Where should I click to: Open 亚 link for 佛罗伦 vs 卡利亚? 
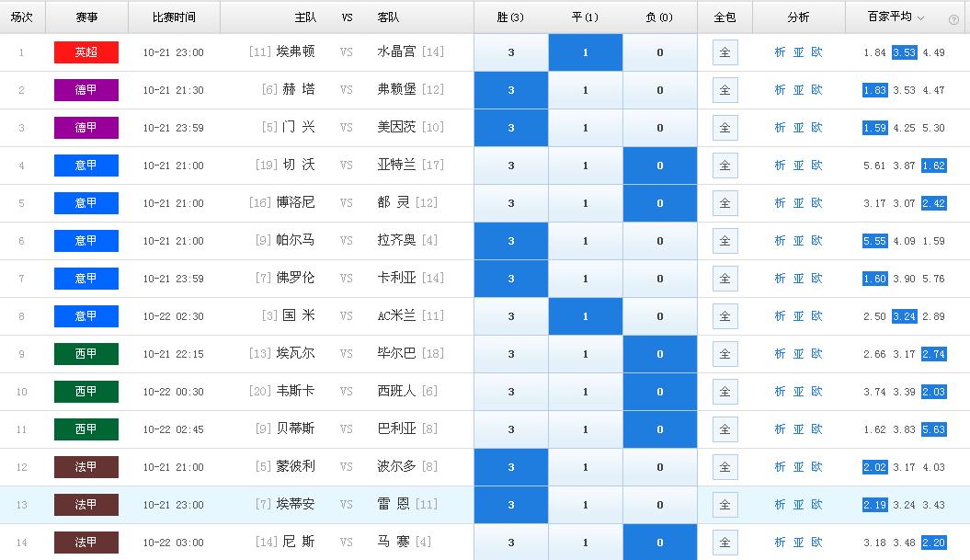(x=799, y=279)
